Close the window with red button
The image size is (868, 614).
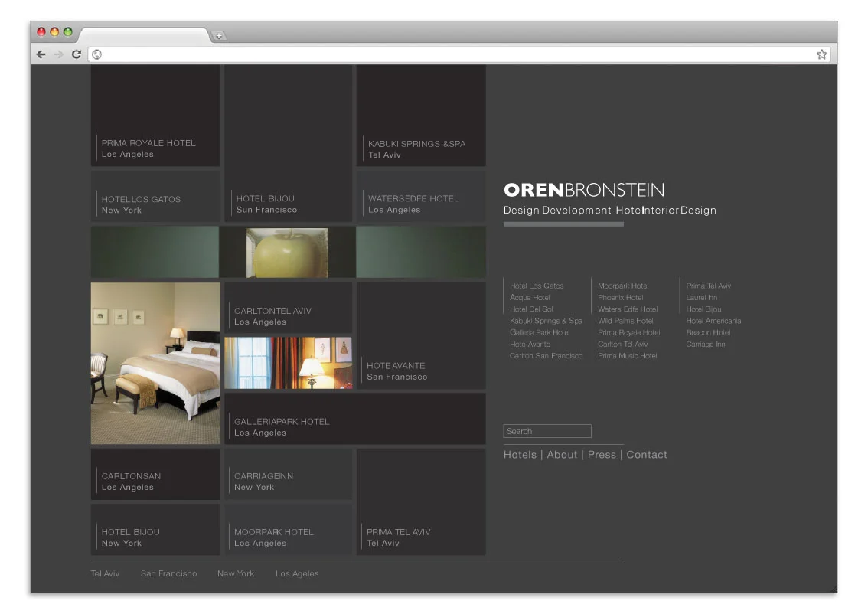click(41, 31)
